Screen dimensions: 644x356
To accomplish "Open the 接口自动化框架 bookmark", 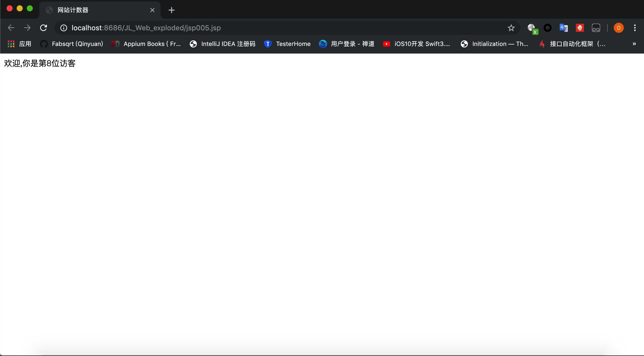I will (x=572, y=44).
